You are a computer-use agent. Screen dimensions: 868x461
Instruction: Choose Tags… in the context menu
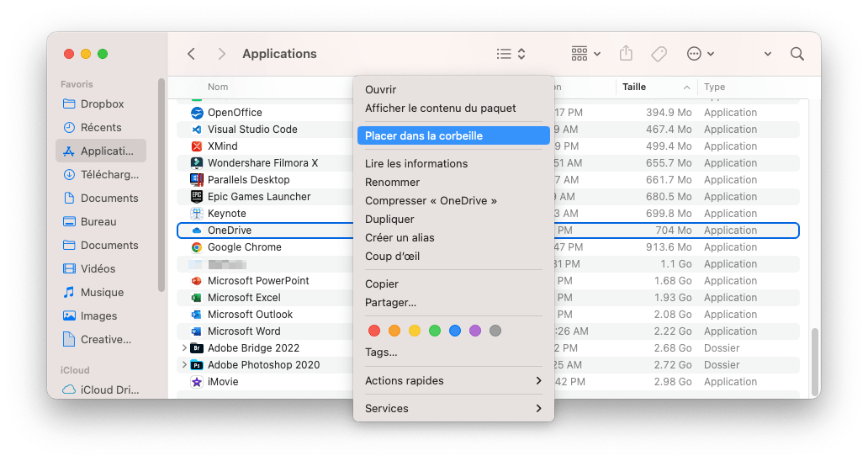point(453,352)
